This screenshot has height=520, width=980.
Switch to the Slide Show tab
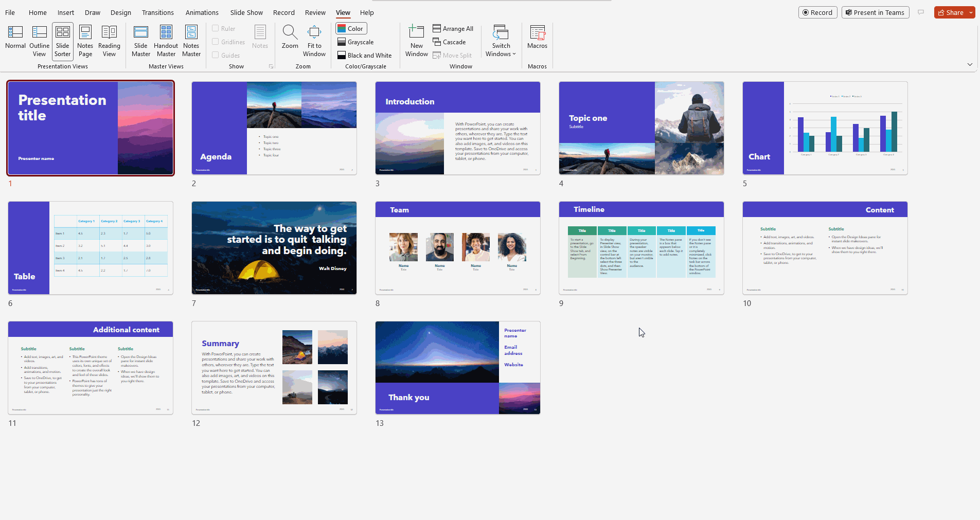pos(246,12)
